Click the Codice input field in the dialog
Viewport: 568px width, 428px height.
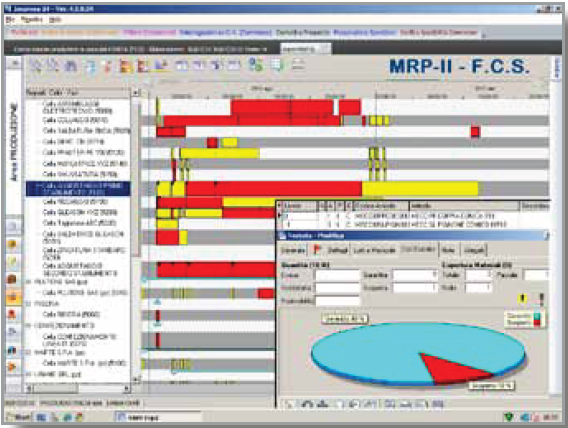pos(337,275)
